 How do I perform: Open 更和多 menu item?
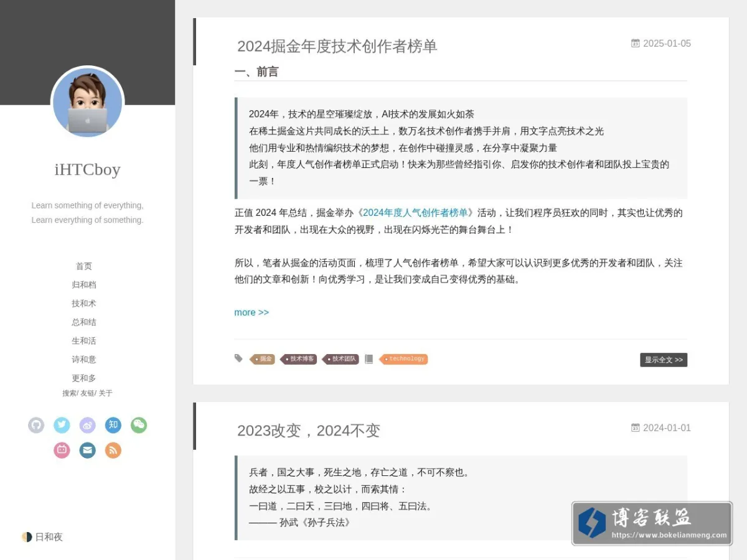(84, 378)
